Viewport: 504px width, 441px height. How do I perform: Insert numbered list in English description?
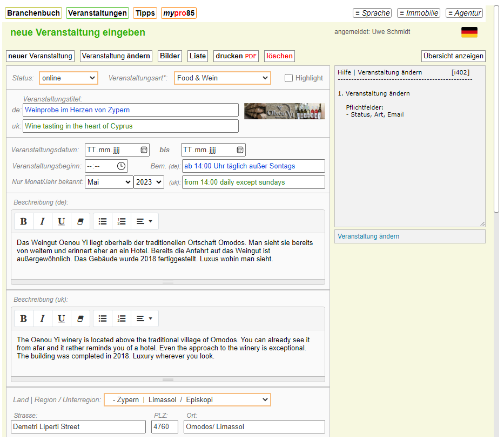pyautogui.click(x=122, y=318)
